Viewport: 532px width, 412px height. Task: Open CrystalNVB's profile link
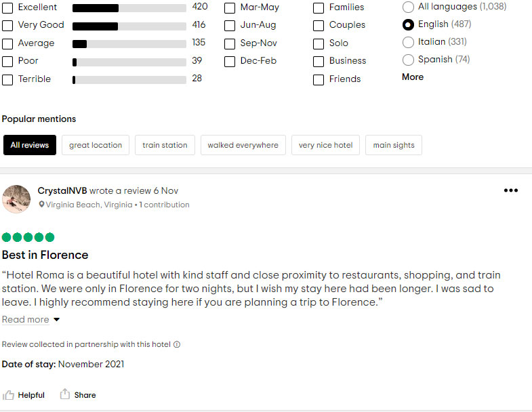pos(62,190)
